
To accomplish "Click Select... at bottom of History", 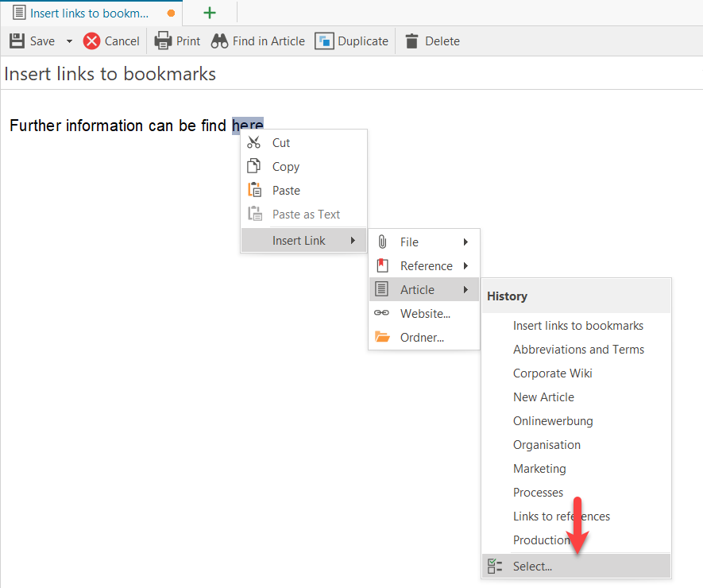I will [x=532, y=567].
